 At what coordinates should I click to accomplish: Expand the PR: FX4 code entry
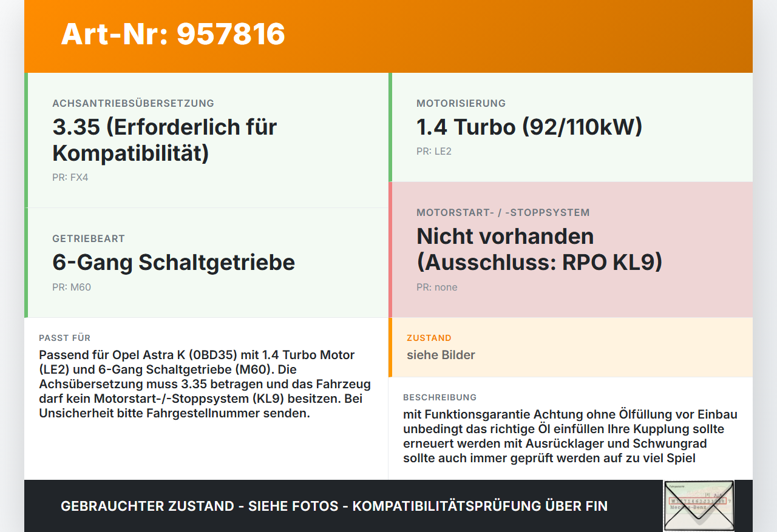tap(70, 178)
